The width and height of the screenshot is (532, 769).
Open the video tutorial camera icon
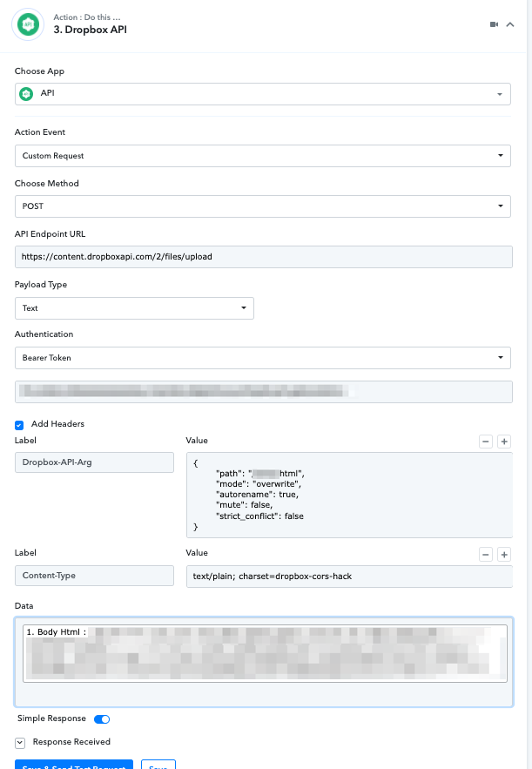[494, 24]
